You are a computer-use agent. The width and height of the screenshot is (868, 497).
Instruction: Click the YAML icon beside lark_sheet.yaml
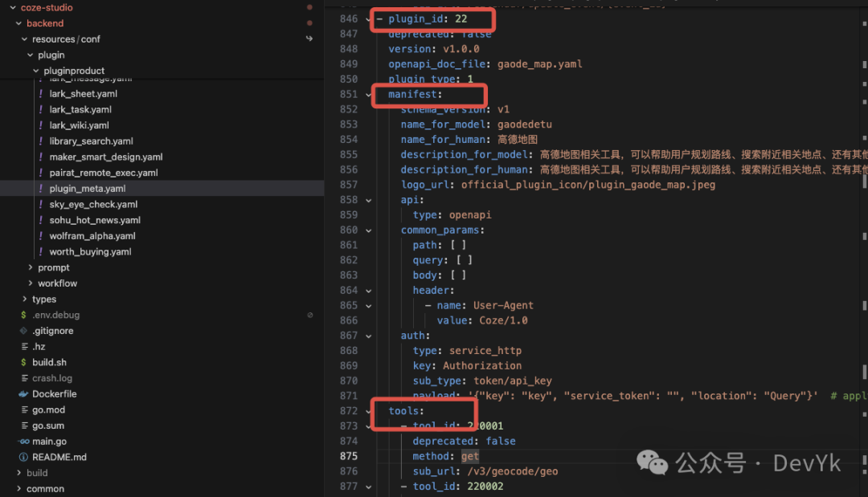pos(40,94)
